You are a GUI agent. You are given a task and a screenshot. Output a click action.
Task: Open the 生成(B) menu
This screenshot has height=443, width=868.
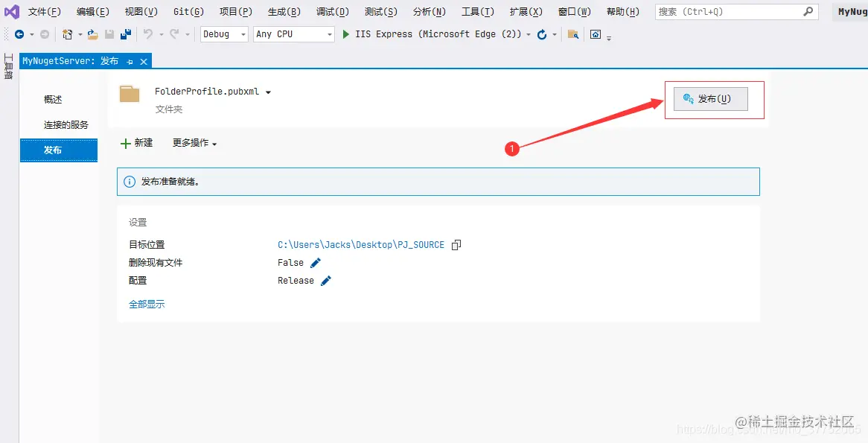[x=284, y=12]
